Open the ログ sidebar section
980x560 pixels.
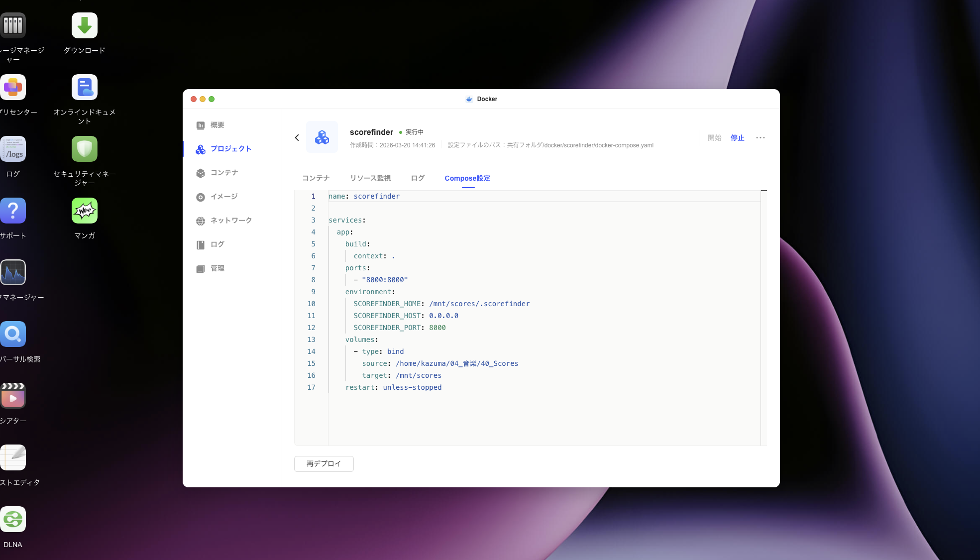coord(217,244)
